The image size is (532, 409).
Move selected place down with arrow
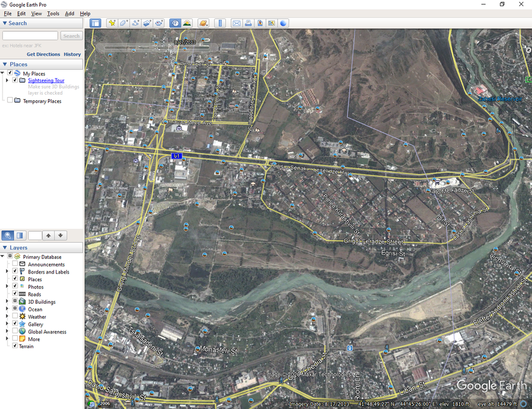pyautogui.click(x=60, y=235)
